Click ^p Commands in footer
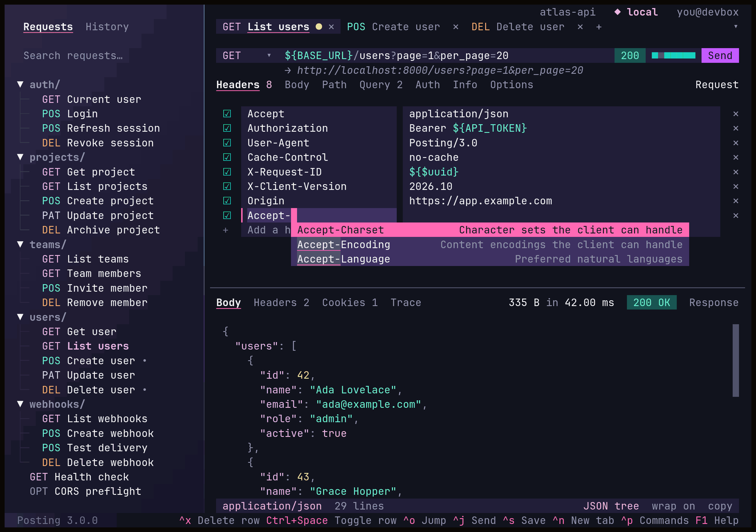 [655, 520]
